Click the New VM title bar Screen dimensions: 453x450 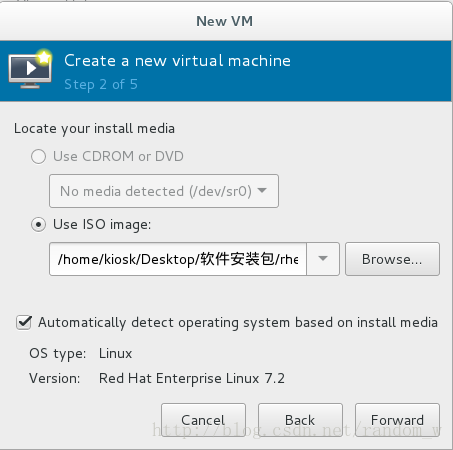[x=225, y=21]
